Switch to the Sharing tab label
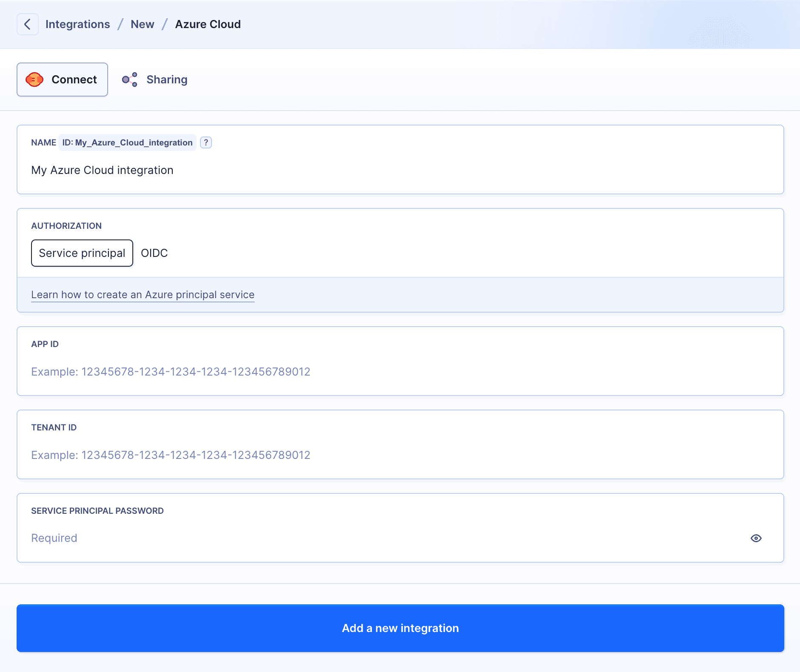This screenshot has width=800, height=672. (167, 80)
